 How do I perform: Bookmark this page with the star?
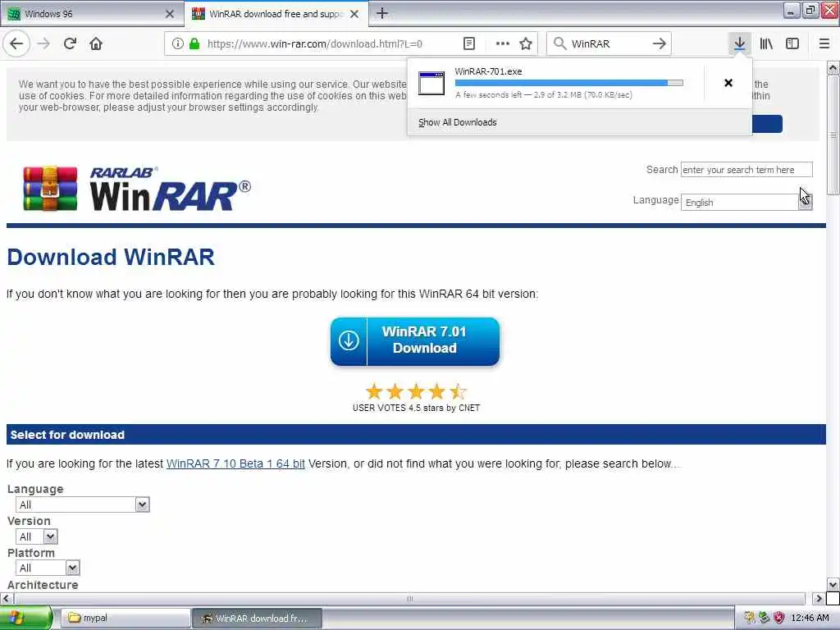click(526, 43)
